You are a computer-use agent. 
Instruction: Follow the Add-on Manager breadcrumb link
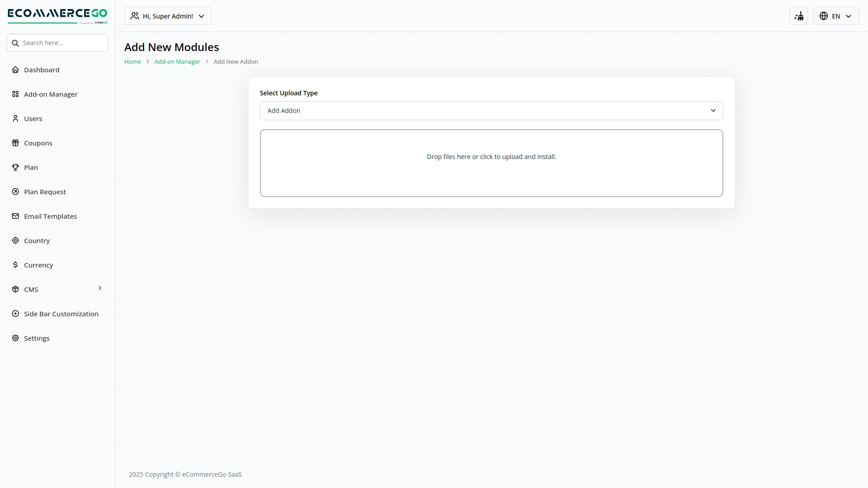[177, 62]
